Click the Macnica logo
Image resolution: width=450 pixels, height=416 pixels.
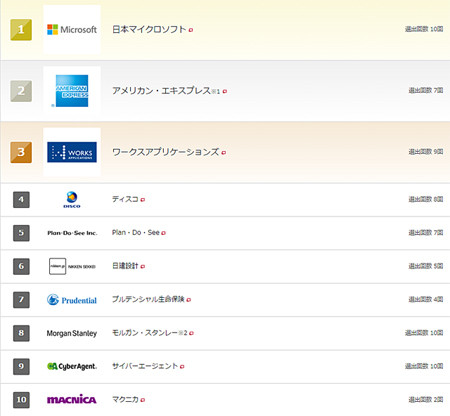pos(72,399)
